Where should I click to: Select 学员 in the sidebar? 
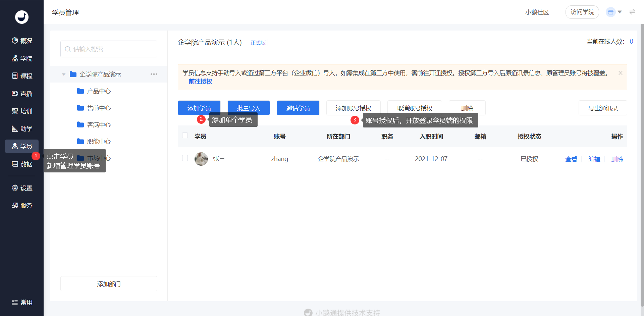tap(22, 146)
